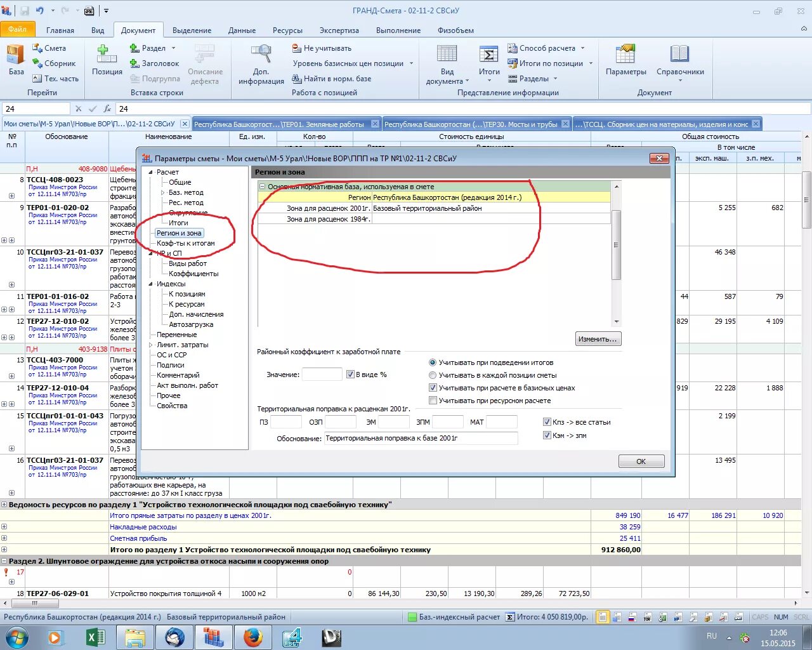Screen dimensions: 812x650
Task: Toggle Учитывать при расчете в базисных ценах
Action: click(x=433, y=388)
